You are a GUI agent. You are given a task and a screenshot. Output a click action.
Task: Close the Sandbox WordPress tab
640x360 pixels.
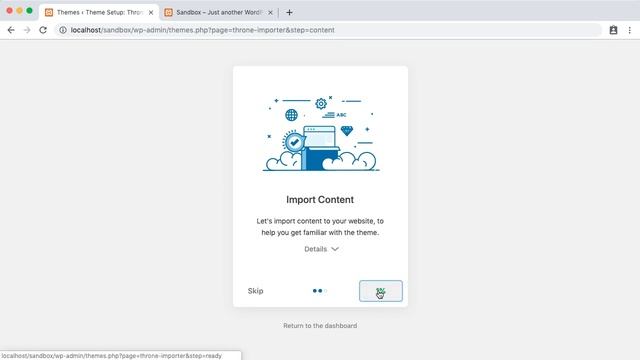[x=270, y=13]
